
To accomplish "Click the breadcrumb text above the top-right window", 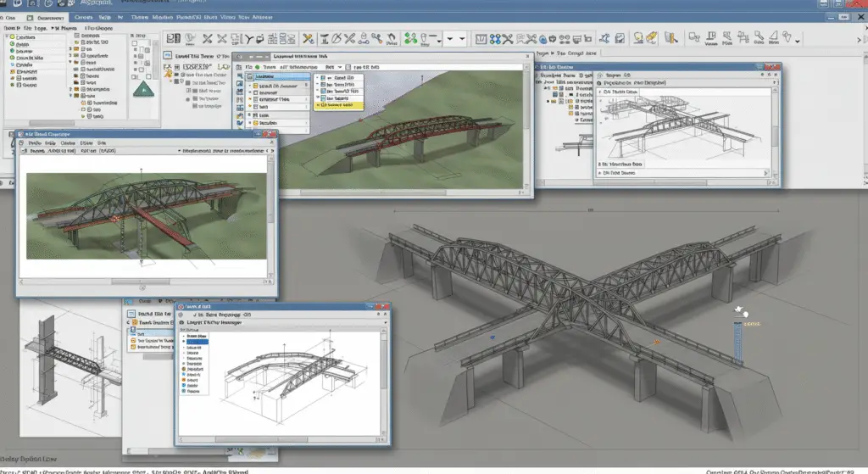I will click(x=566, y=53).
